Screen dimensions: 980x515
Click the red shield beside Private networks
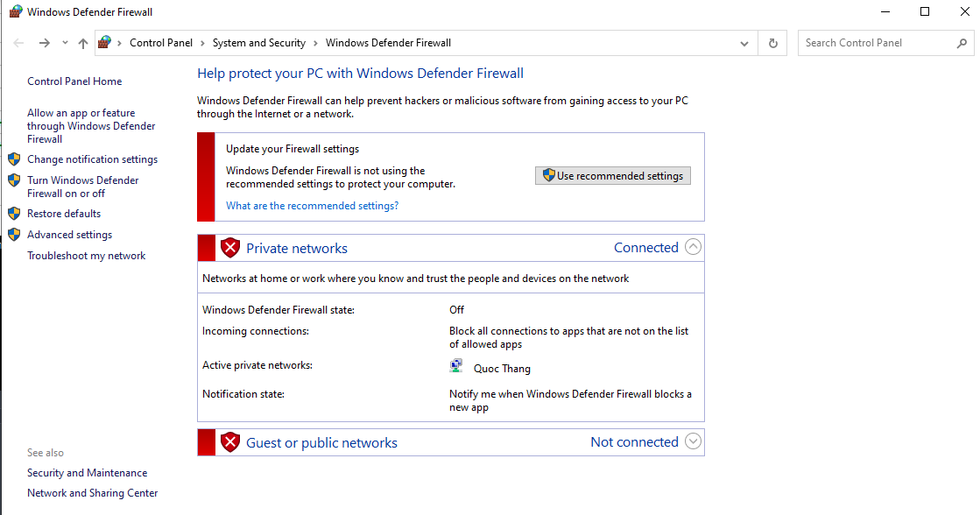coord(230,248)
